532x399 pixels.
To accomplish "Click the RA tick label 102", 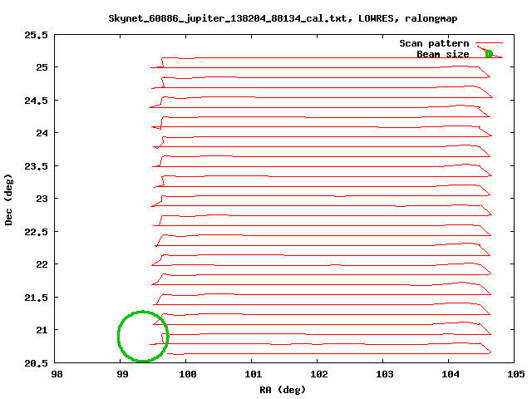I will click(319, 374).
